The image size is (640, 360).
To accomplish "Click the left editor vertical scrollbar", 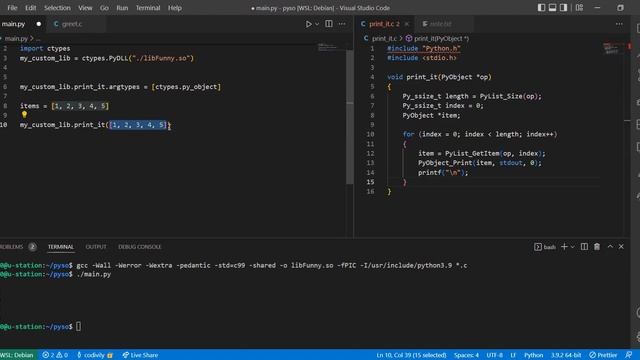I will (x=350, y=117).
